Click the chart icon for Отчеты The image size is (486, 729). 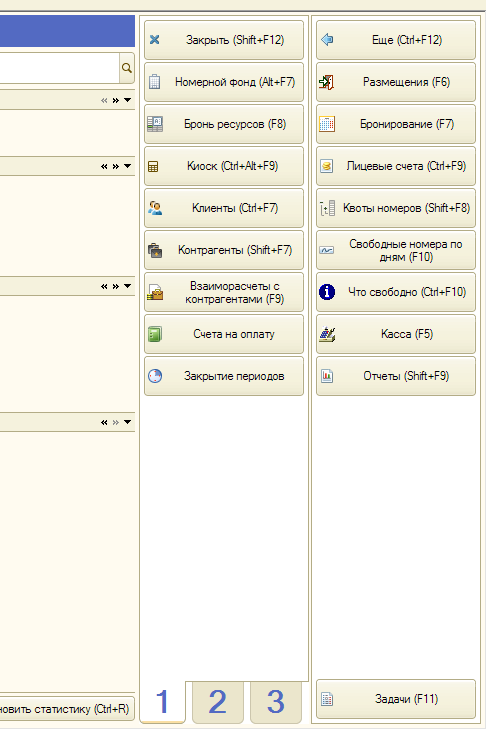[x=327, y=376]
